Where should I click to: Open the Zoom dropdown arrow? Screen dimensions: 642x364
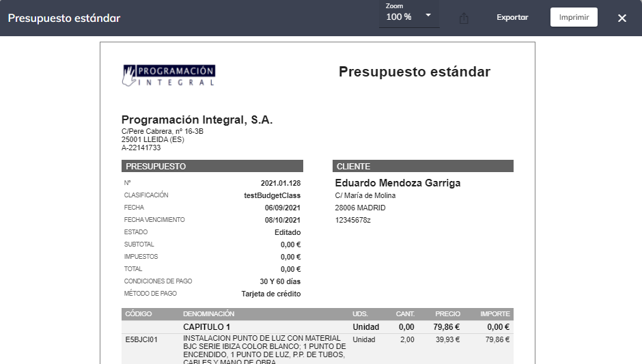click(428, 16)
